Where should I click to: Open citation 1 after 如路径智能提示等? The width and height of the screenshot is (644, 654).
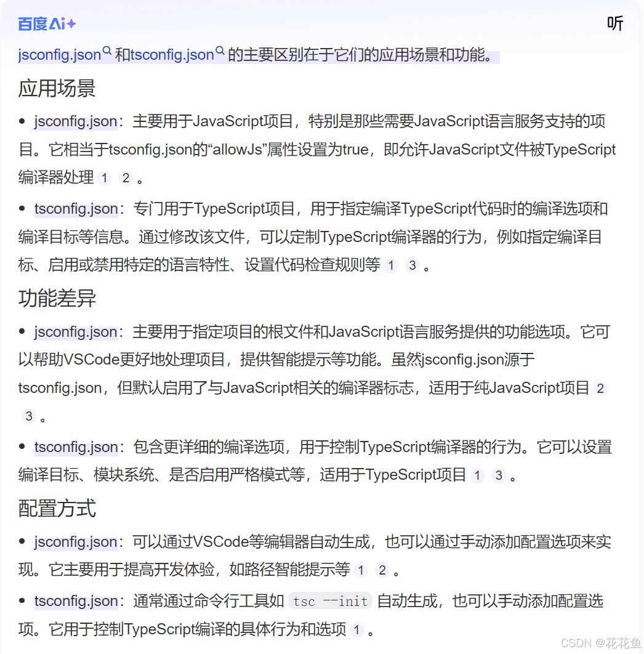(361, 570)
